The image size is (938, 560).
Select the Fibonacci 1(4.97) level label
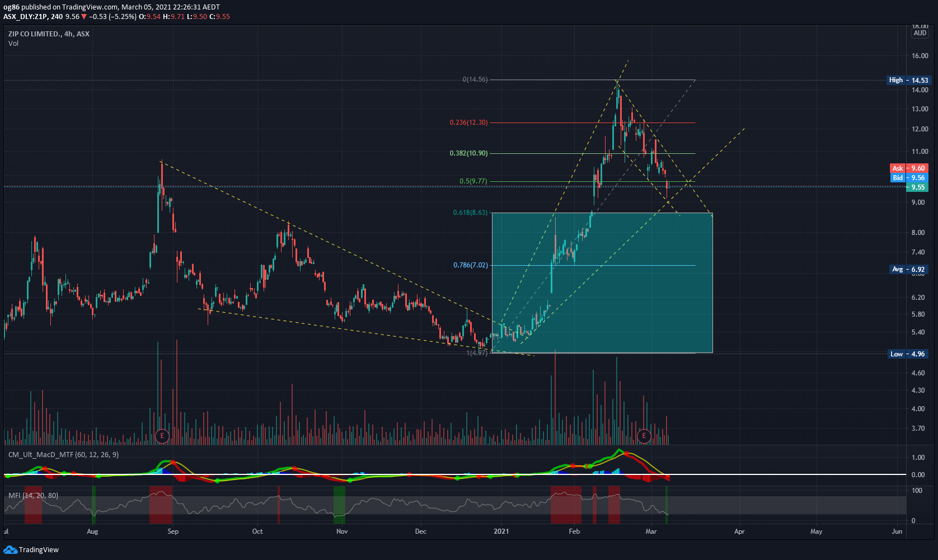[x=477, y=353]
